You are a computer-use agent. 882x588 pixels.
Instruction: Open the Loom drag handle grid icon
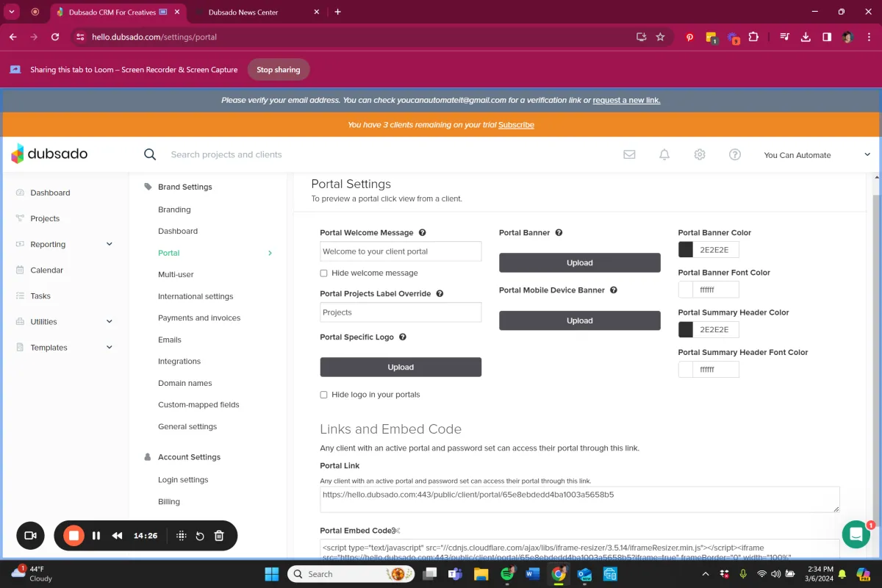(x=182, y=536)
